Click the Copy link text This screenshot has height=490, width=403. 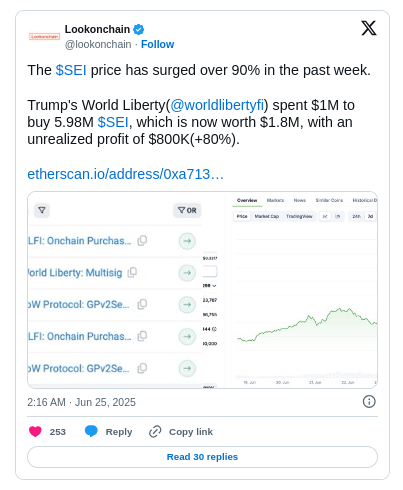[x=191, y=432]
